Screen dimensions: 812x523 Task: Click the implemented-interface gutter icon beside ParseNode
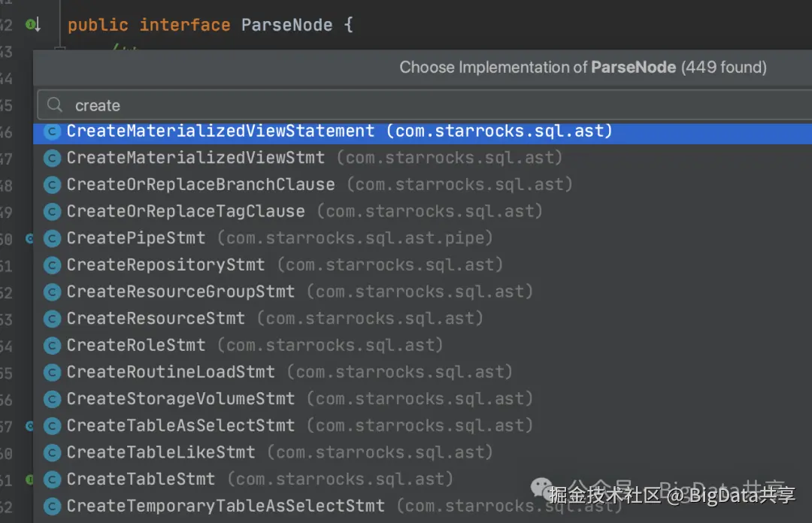tap(33, 24)
